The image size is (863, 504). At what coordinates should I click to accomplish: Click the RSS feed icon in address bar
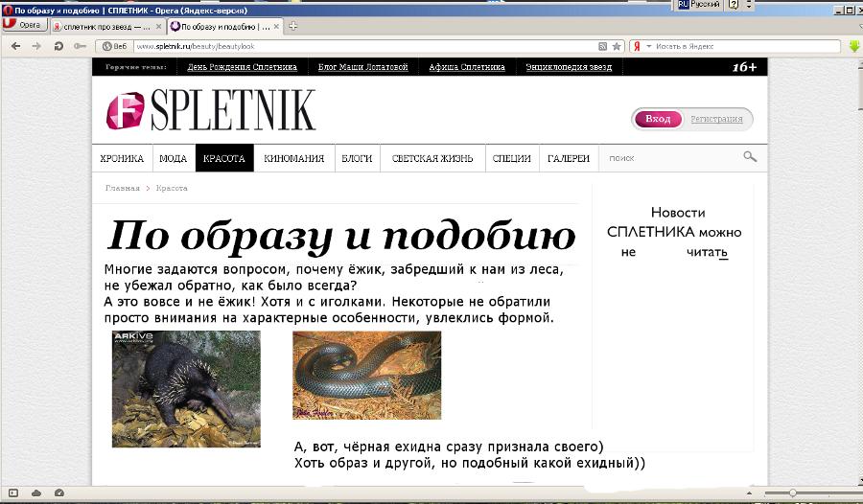[602, 46]
